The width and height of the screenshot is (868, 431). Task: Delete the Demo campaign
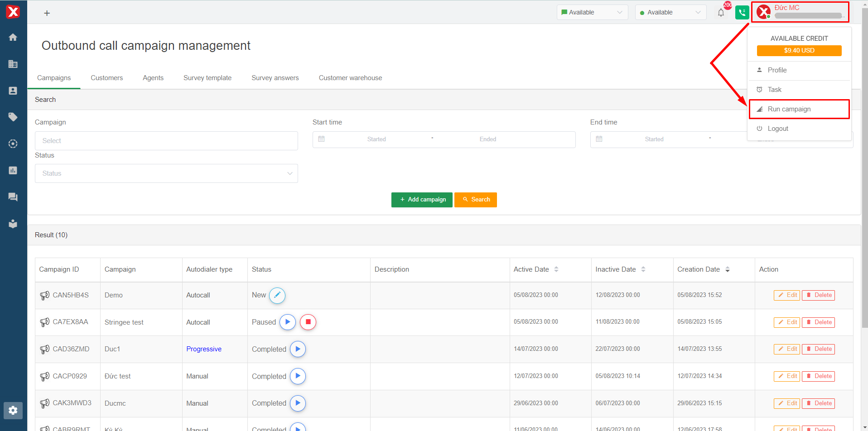pyautogui.click(x=818, y=295)
